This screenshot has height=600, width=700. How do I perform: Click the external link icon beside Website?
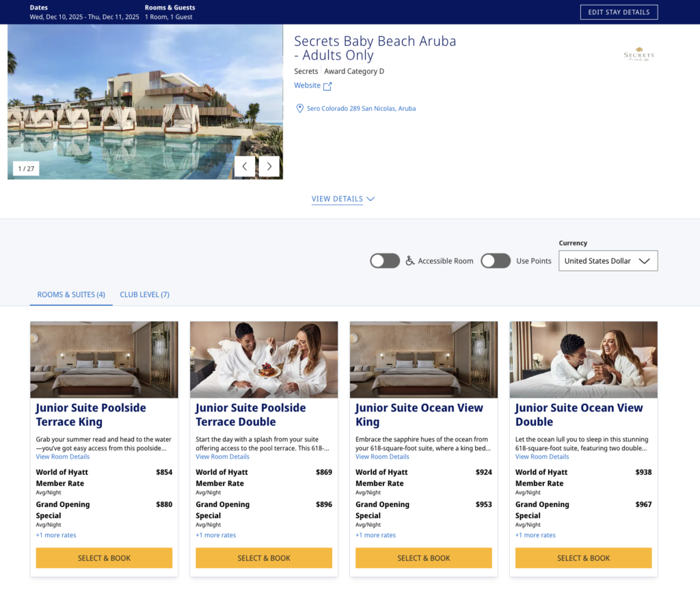327,86
